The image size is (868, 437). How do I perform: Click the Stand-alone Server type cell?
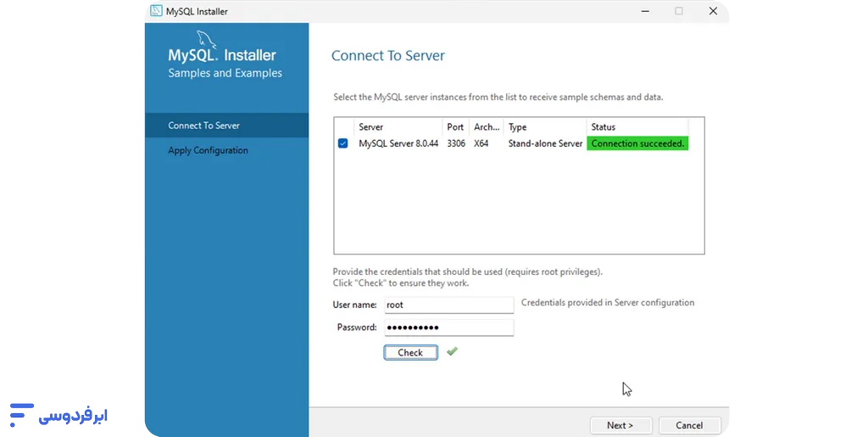tap(545, 143)
